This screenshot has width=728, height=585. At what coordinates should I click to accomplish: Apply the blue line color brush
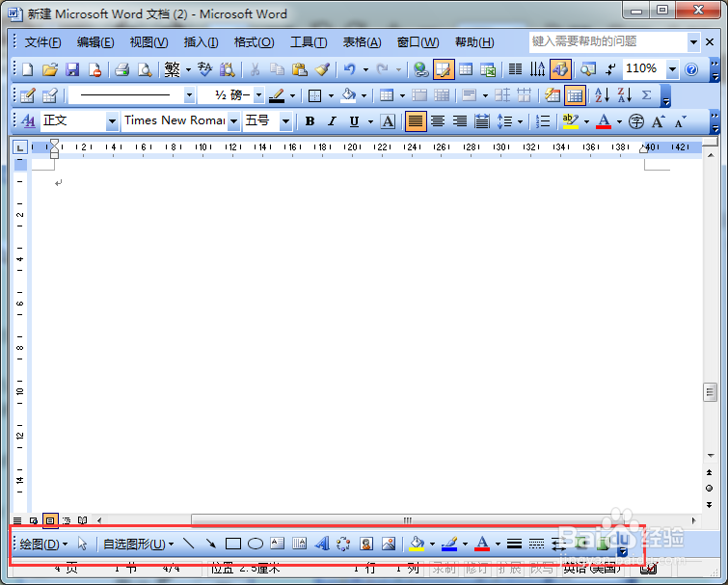point(449,544)
